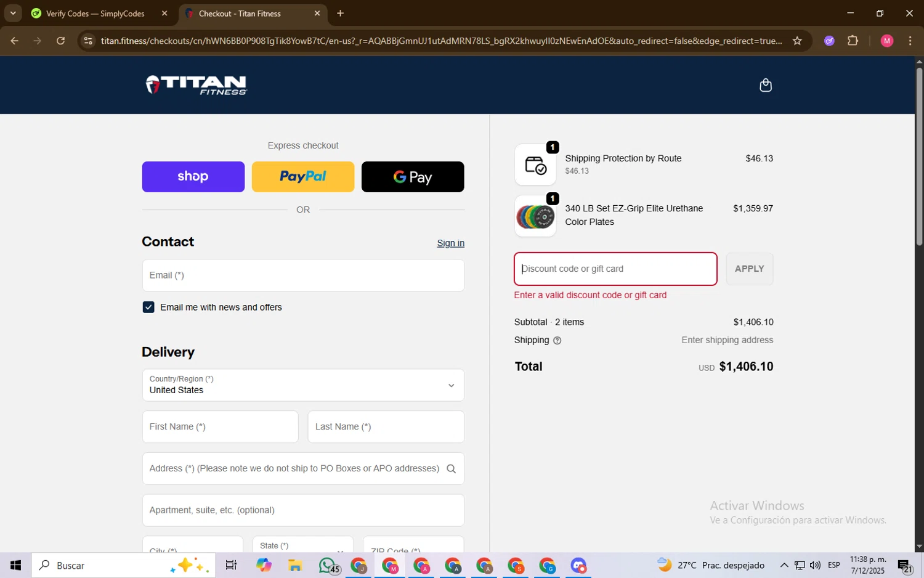Close the Checkout Titan Fitness tab
This screenshot has width=924, height=578.
pos(317,13)
